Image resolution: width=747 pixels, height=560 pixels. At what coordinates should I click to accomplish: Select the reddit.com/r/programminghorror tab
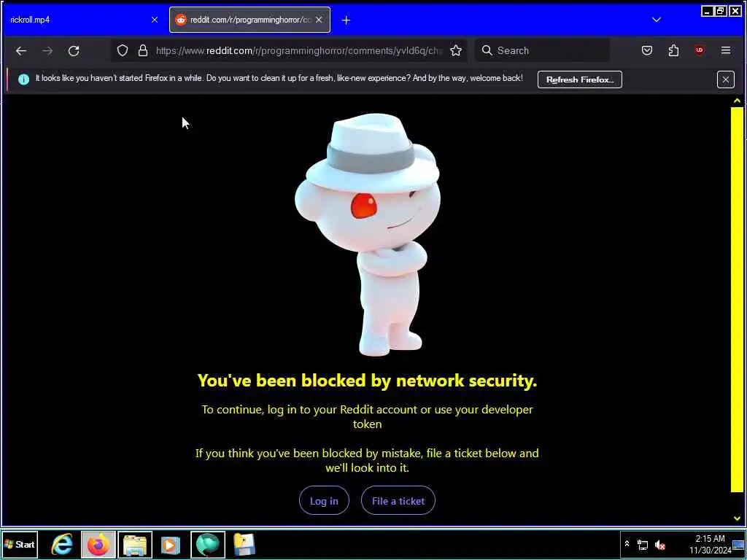[249, 20]
